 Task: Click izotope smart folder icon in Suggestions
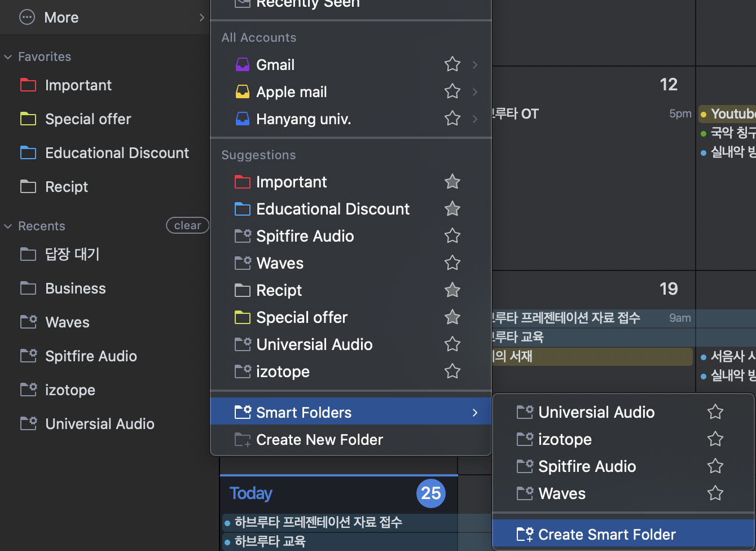pyautogui.click(x=243, y=371)
